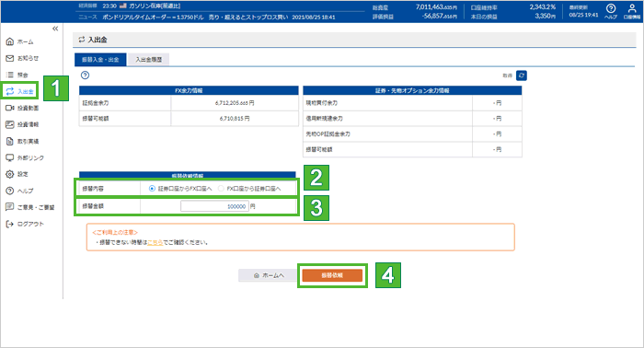
Task: Click the -56,857 valuation loss value
Action: tap(439, 16)
